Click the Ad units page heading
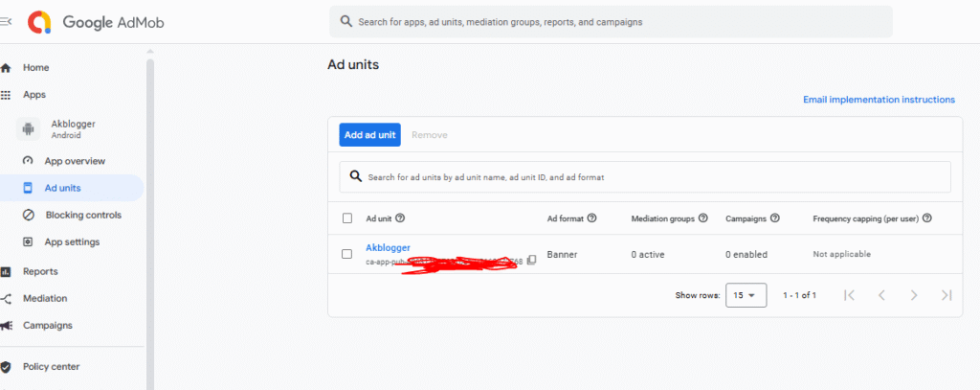This screenshot has height=390, width=980. (x=353, y=64)
